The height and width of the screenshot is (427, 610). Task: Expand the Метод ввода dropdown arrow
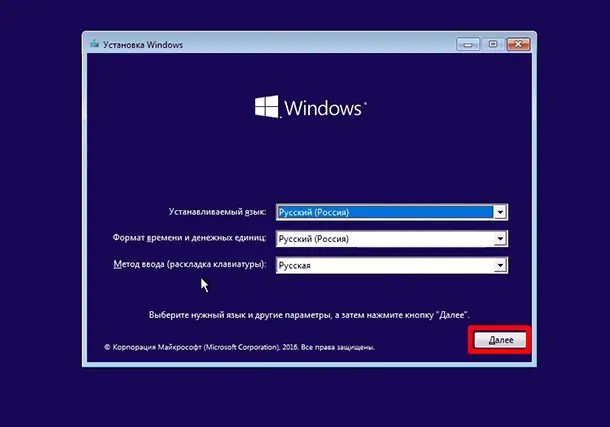coord(500,265)
